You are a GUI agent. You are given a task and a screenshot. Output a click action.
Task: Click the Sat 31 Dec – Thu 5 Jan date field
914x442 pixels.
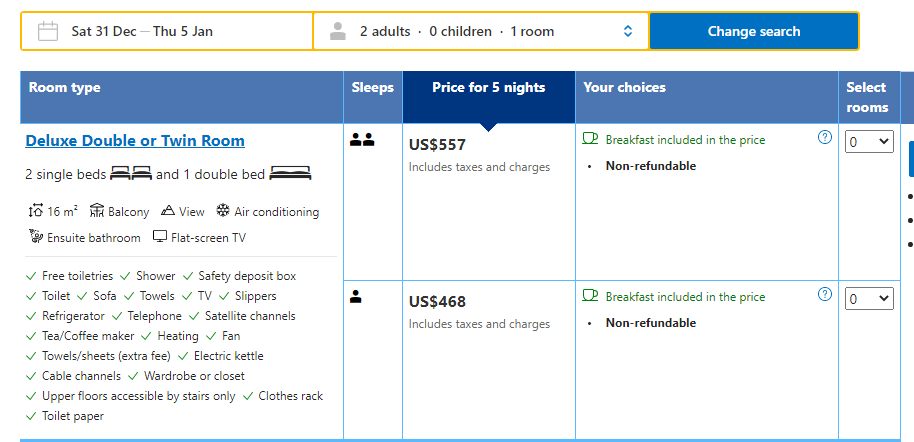pyautogui.click(x=167, y=31)
